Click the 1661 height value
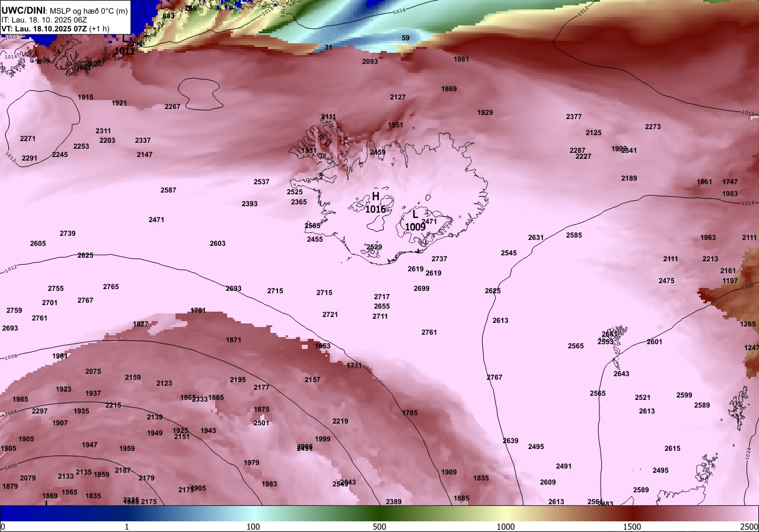This screenshot has height=532, width=759. click(704, 182)
